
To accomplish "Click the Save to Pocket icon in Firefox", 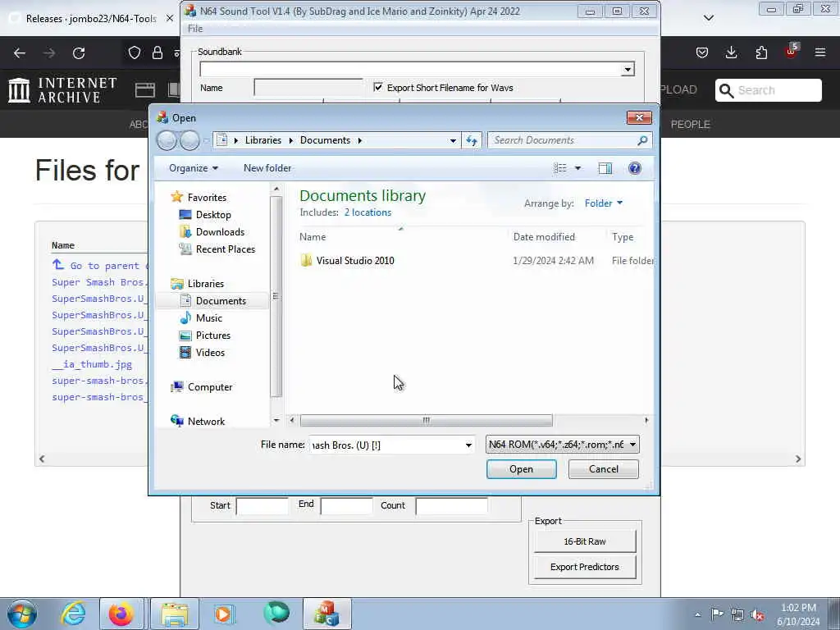I will [x=702, y=52].
